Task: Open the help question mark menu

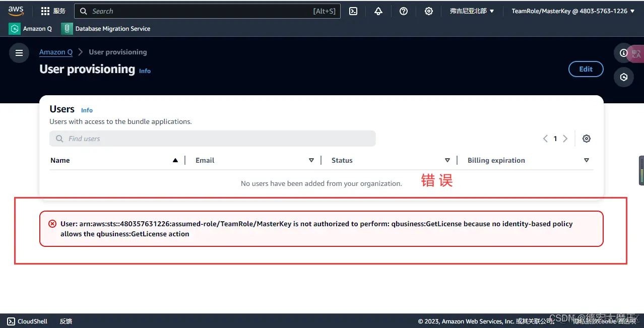Action: pyautogui.click(x=404, y=11)
